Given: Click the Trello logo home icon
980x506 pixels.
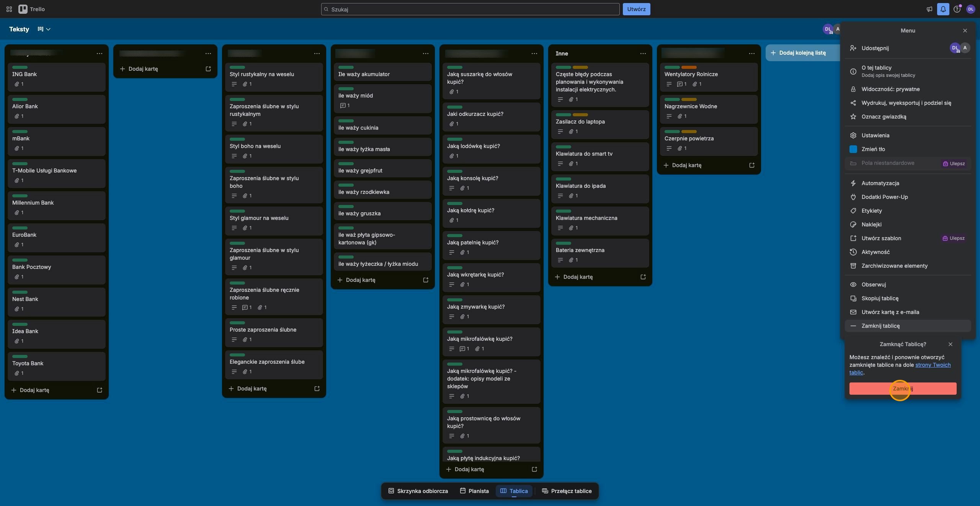Looking at the screenshot, I should pos(32,9).
